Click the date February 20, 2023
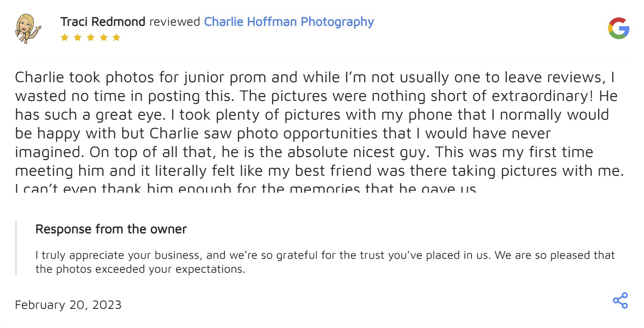Image resolution: width=644 pixels, height=328 pixels. [x=68, y=305]
